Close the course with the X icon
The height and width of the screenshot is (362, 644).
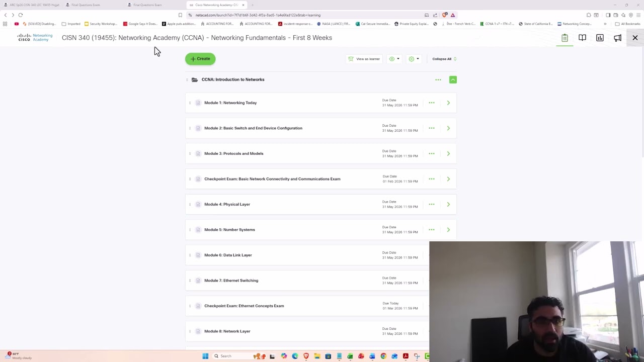[x=635, y=38]
